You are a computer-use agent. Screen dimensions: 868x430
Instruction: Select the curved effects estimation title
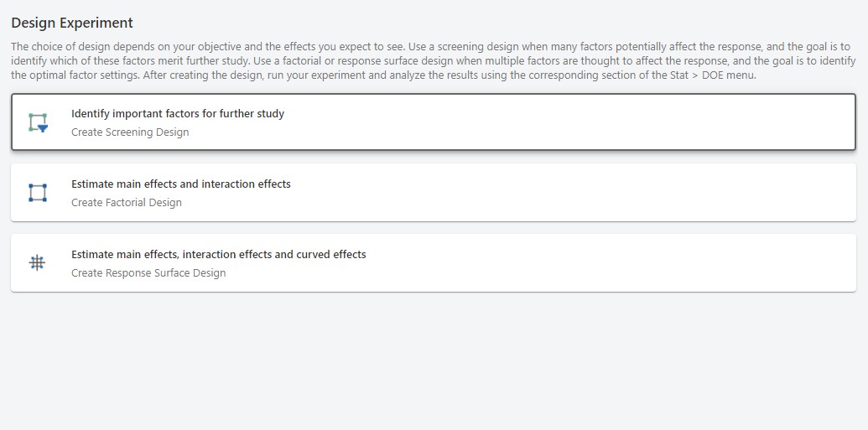tap(219, 254)
